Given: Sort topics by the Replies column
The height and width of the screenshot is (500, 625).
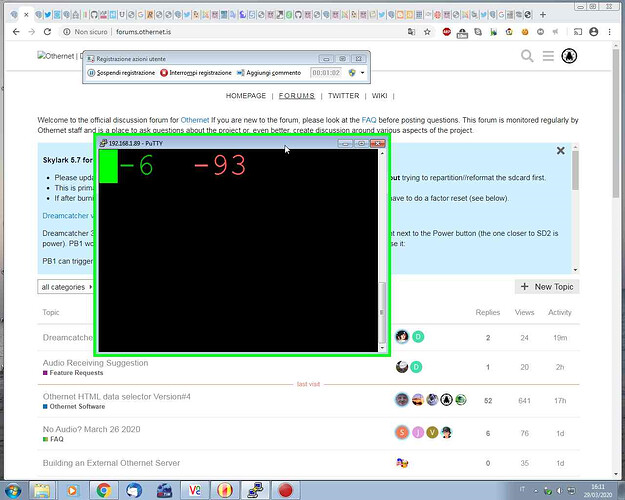Looking at the screenshot, I should pos(487,312).
